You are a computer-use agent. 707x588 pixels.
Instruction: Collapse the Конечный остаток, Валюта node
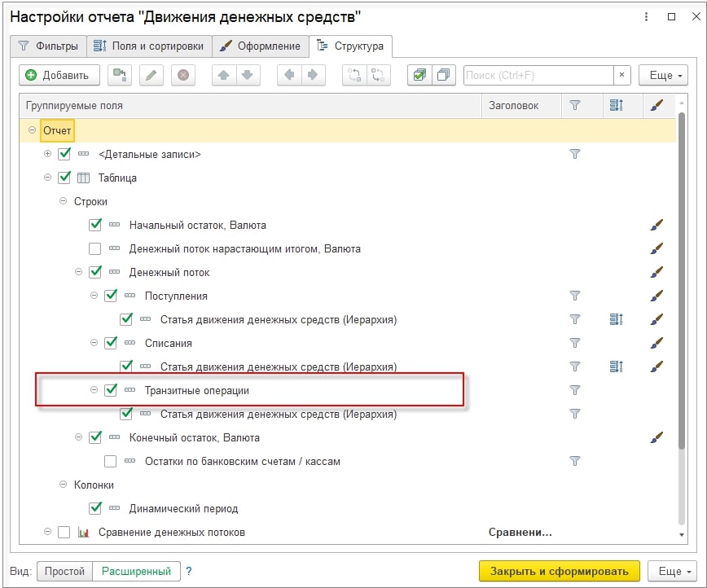point(78,437)
